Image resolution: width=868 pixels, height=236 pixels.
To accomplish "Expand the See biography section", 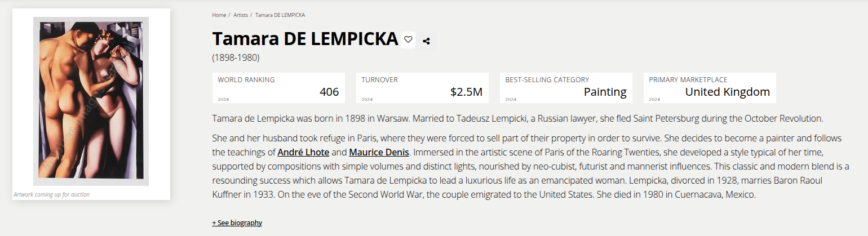I will pyautogui.click(x=237, y=222).
